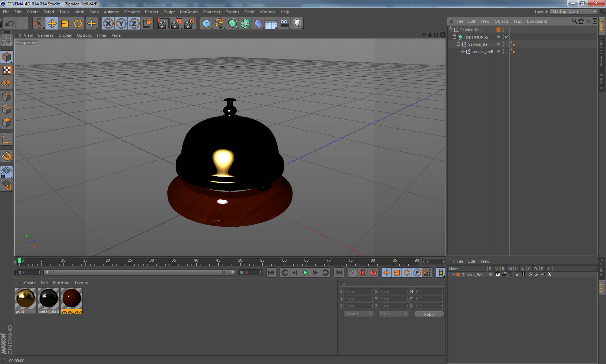Render to Picture Viewer icon
The height and width of the screenshot is (364, 606).
(x=176, y=24)
